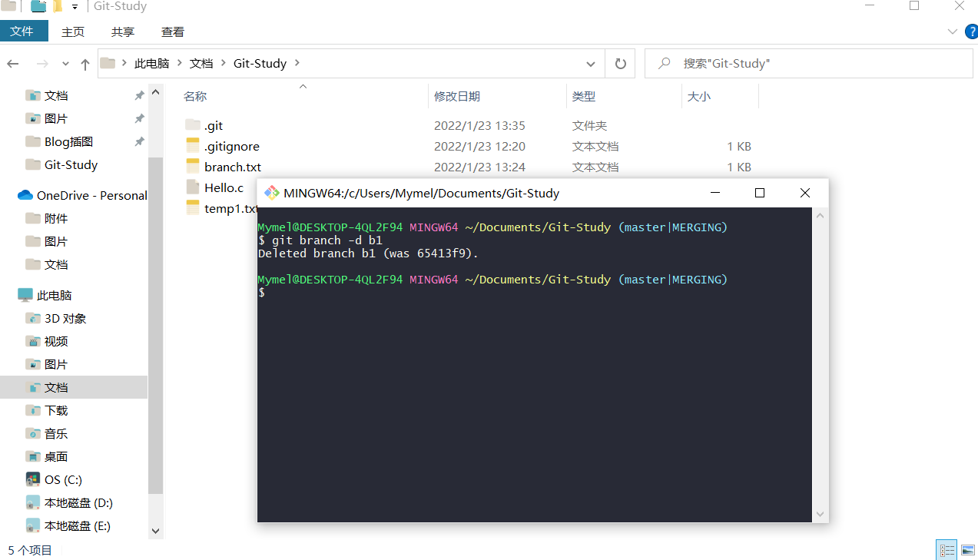Select OneDrive - Personal in navigation pane
978x560 pixels.
pos(91,195)
